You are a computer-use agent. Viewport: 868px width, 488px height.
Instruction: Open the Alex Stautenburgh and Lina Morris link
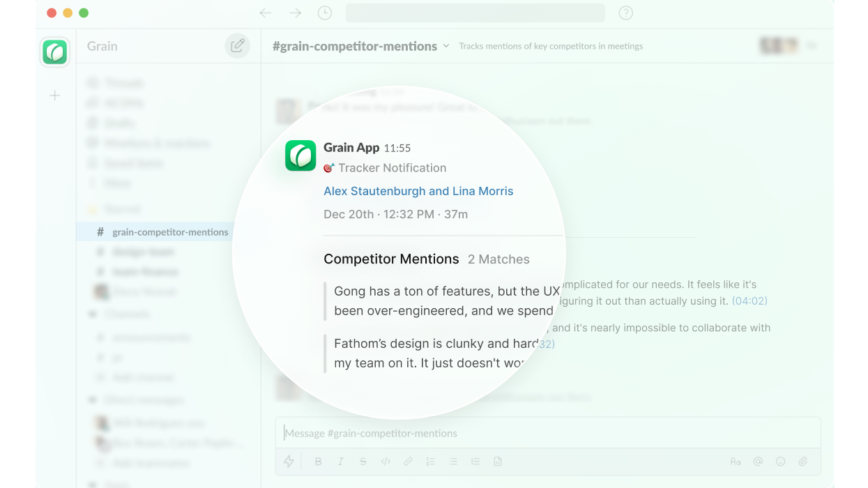[x=418, y=191]
